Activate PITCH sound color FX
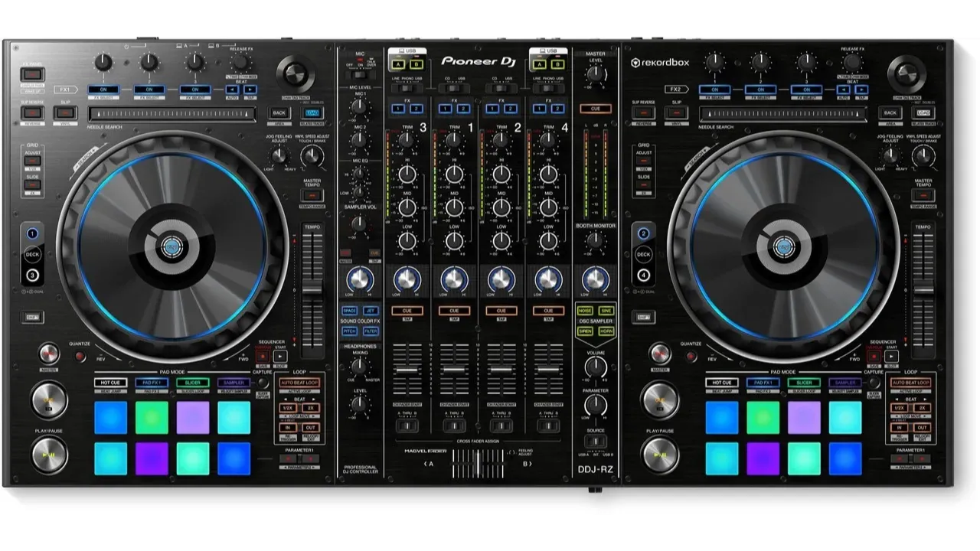Viewport: 980px width, 551px height. point(349,331)
